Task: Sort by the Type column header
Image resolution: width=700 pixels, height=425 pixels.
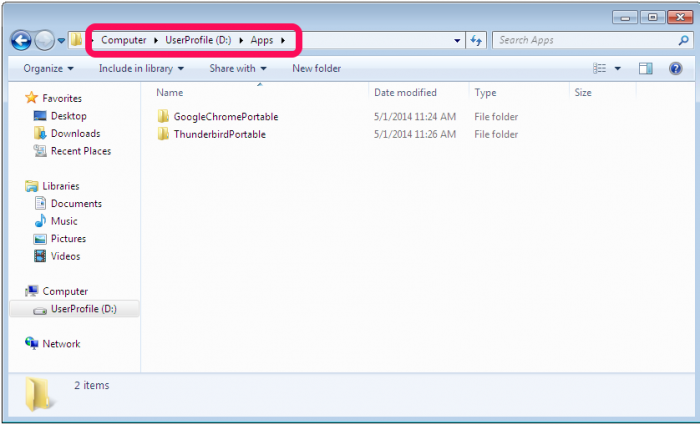Action: [485, 93]
